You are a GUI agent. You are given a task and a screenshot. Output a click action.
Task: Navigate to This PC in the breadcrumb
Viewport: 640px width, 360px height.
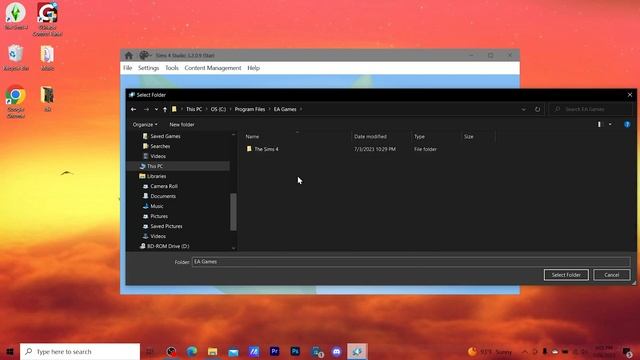tap(194, 109)
